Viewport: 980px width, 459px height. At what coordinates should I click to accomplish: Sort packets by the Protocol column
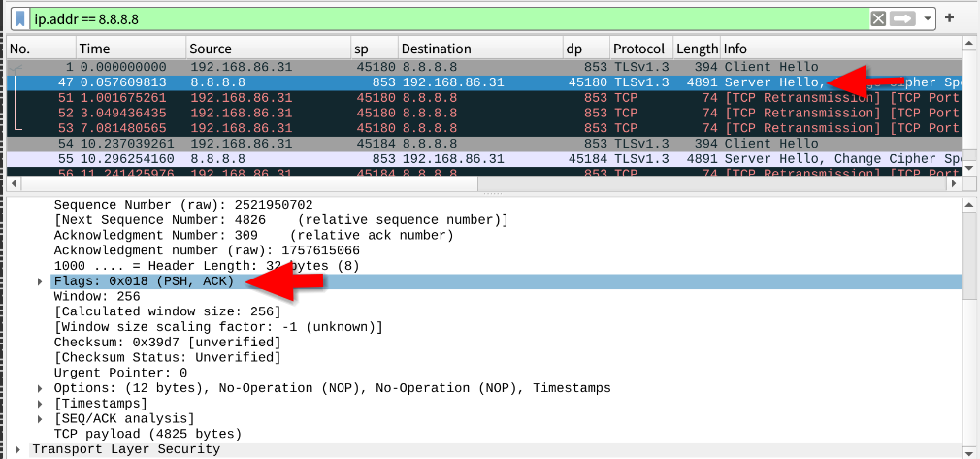(x=642, y=49)
